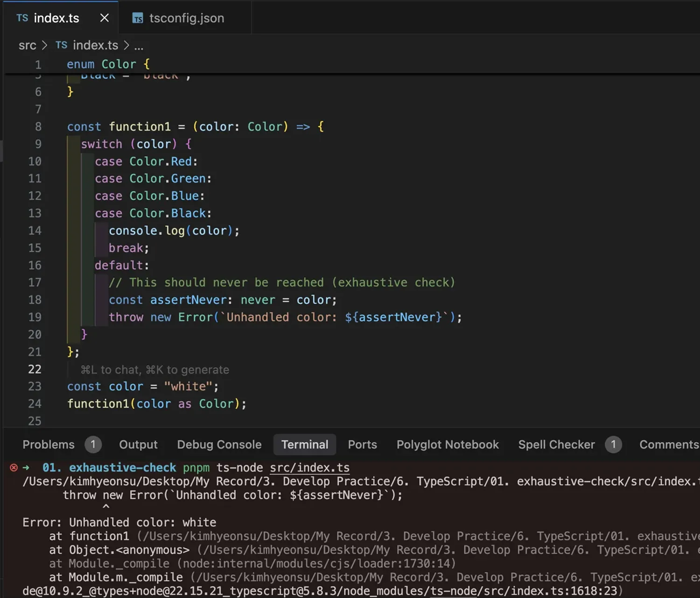Viewport: 700px width, 598px height.
Task: Select index.ts in the breadcrumb path
Action: pos(95,45)
